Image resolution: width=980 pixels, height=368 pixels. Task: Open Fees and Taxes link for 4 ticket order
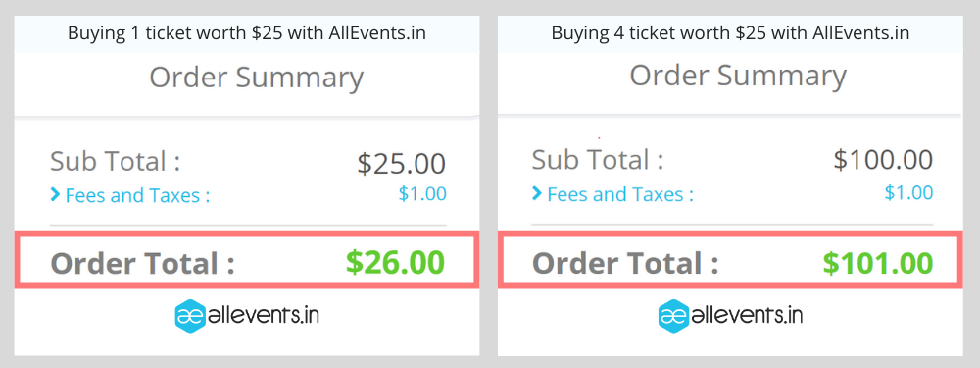point(620,194)
